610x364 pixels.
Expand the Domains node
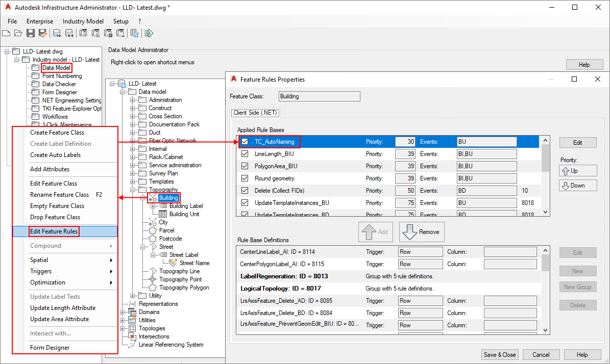tap(122, 313)
